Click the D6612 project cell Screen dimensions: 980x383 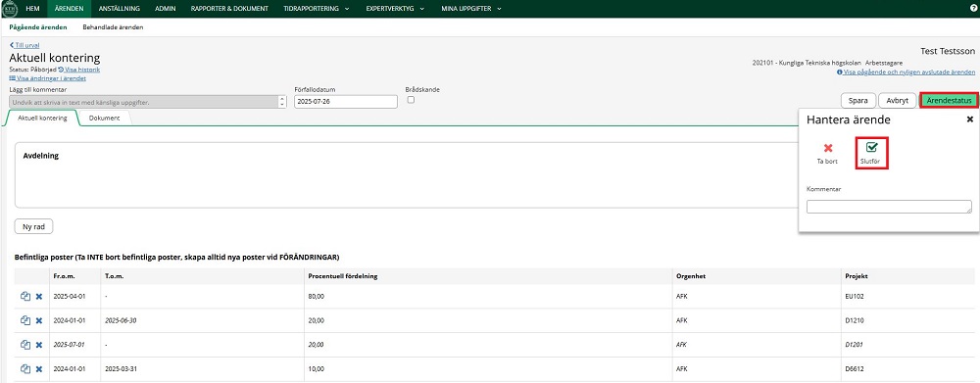(x=854, y=368)
